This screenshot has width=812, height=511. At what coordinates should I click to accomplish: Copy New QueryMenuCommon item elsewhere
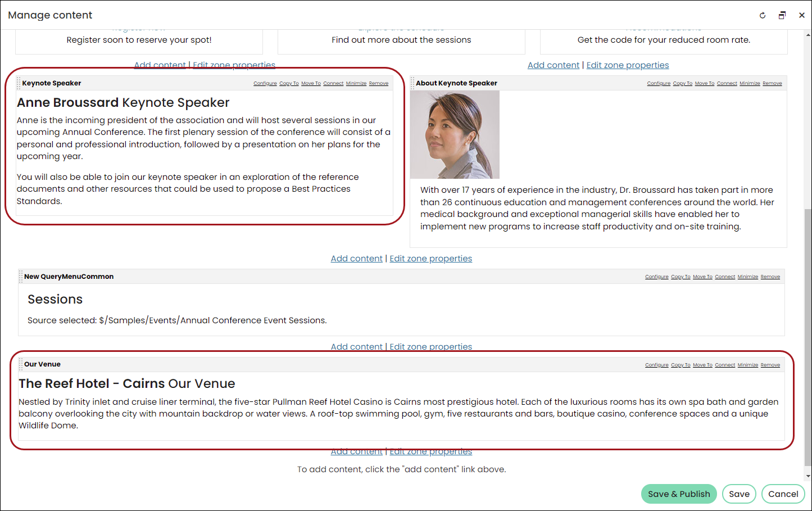pos(681,277)
